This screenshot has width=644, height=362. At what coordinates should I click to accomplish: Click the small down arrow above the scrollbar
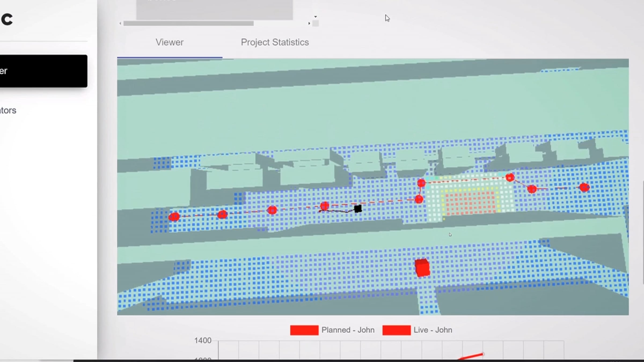pos(316,17)
